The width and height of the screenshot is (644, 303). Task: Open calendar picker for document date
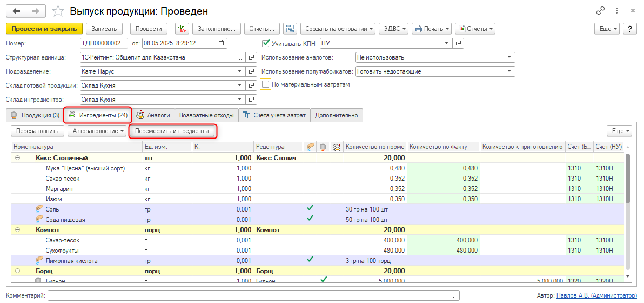pos(222,43)
